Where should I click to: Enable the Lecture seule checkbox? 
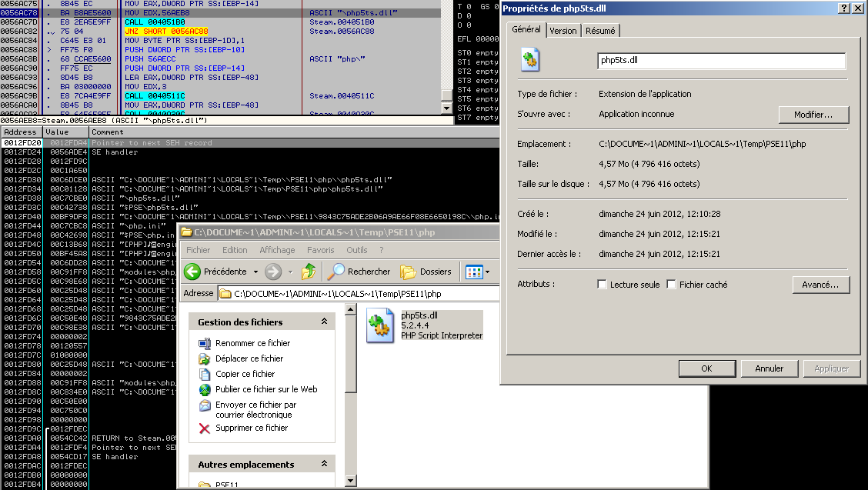pyautogui.click(x=603, y=284)
